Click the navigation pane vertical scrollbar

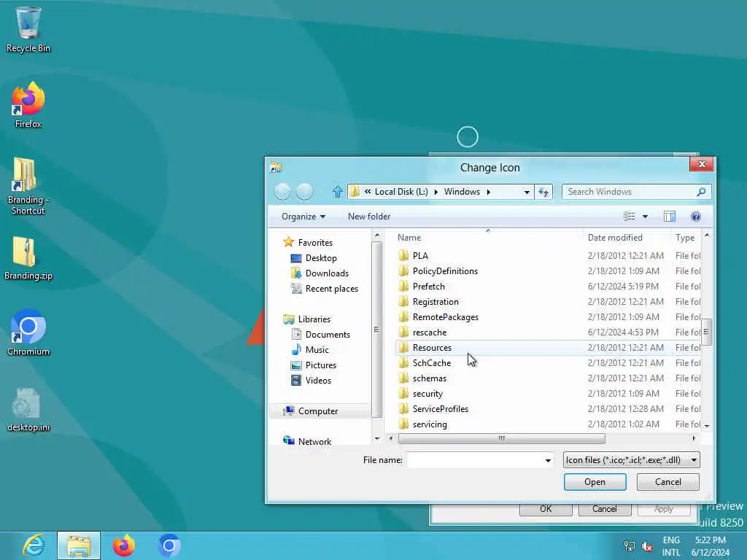click(376, 330)
